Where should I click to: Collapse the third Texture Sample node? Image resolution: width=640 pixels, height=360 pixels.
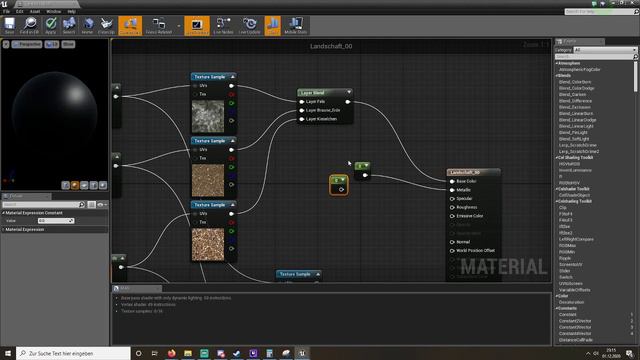(233, 205)
